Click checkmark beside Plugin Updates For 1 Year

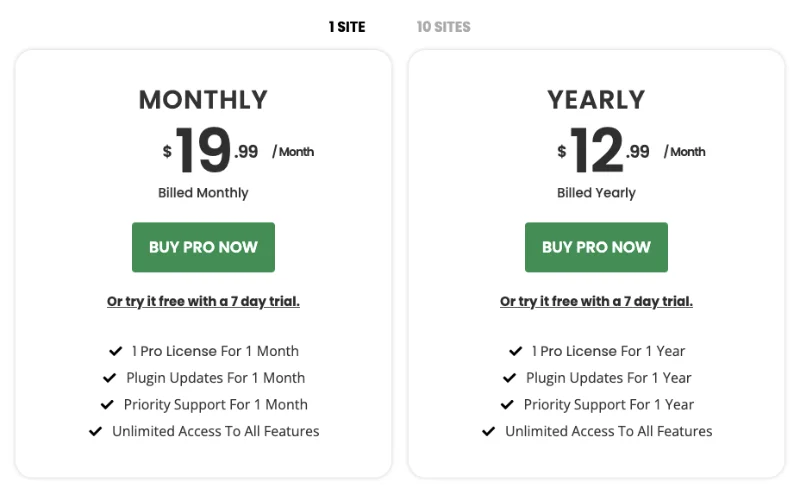[x=510, y=378]
